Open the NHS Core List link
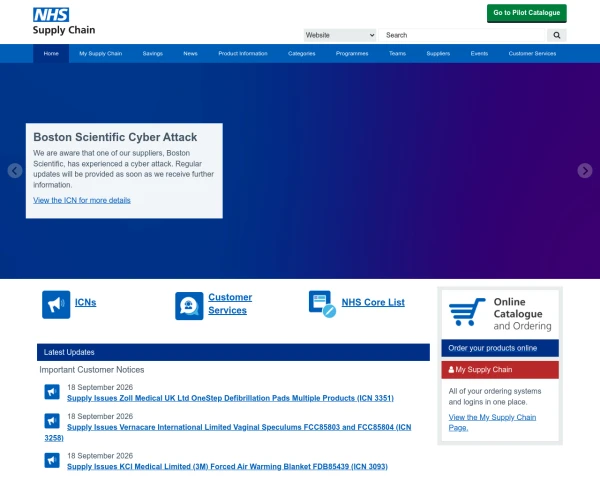 pyautogui.click(x=373, y=302)
